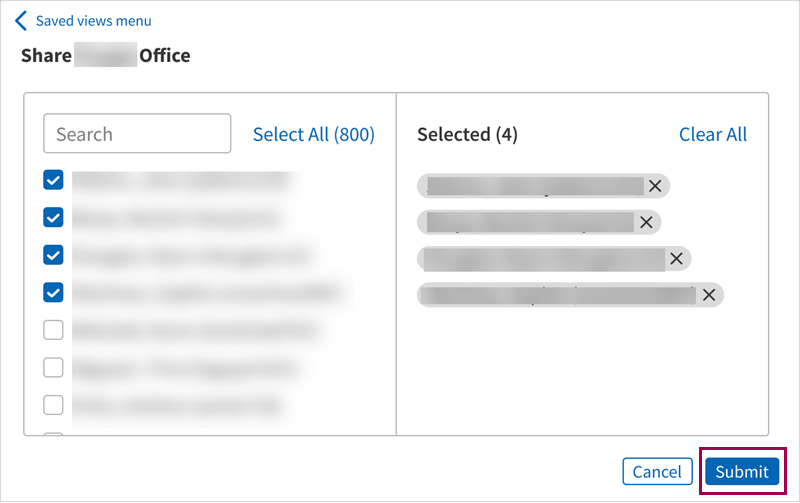This screenshot has width=800, height=503.
Task: Click Select All (800) link
Action: coord(313,134)
